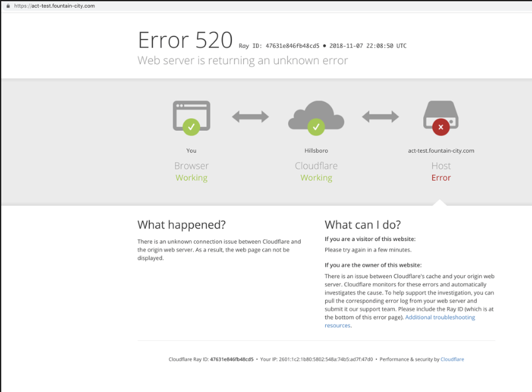Viewport: 532px width, 392px height.
Task: Click the Cloudflare cloud icon
Action: pyautogui.click(x=316, y=114)
